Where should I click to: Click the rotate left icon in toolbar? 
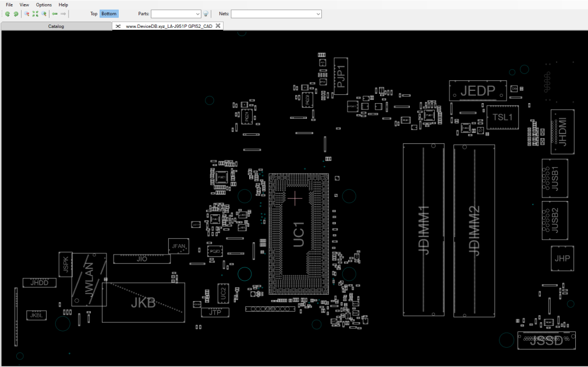click(x=7, y=14)
